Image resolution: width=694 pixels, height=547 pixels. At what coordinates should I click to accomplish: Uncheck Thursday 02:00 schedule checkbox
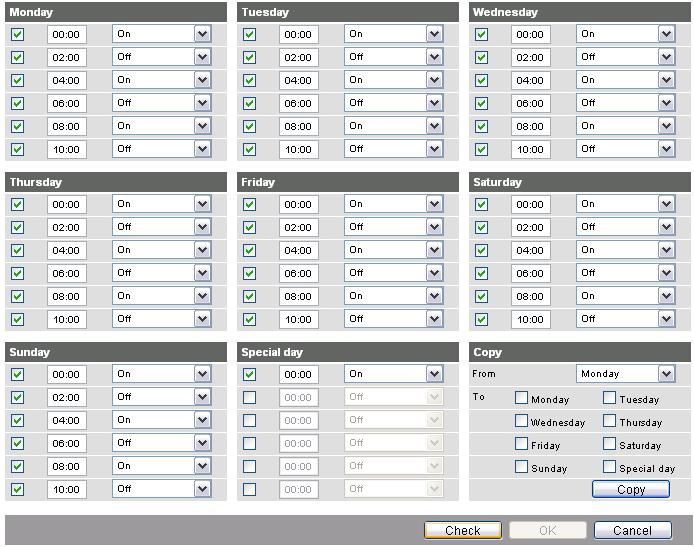click(17, 227)
